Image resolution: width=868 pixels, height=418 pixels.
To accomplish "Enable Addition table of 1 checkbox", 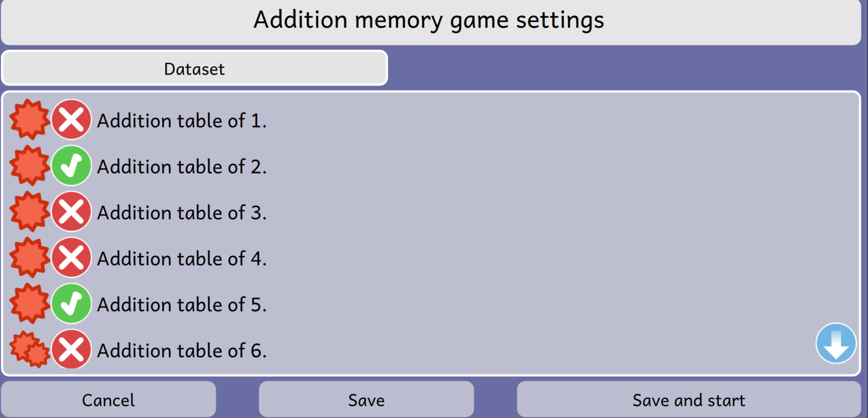I will tap(71, 119).
